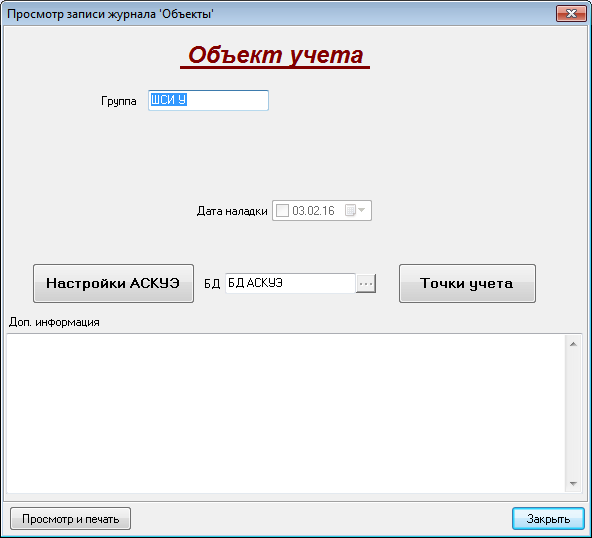Click the Объект учета heading
592x538 pixels.
[x=275, y=55]
